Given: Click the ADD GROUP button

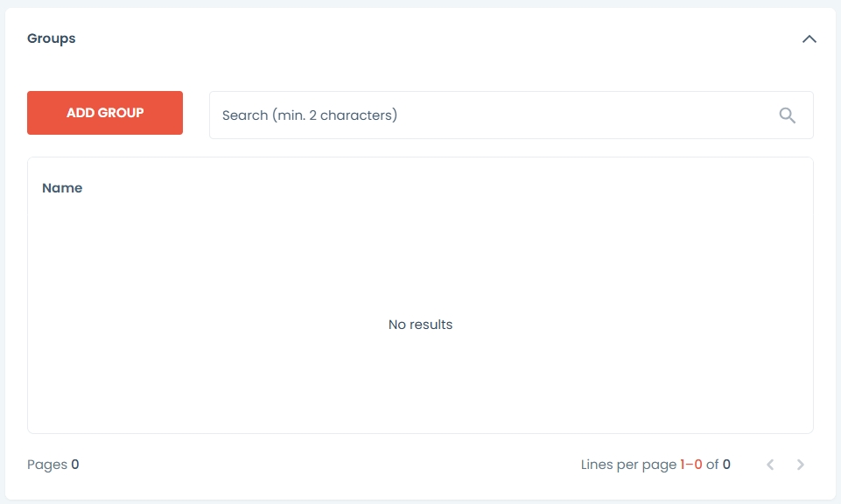Looking at the screenshot, I should point(105,113).
